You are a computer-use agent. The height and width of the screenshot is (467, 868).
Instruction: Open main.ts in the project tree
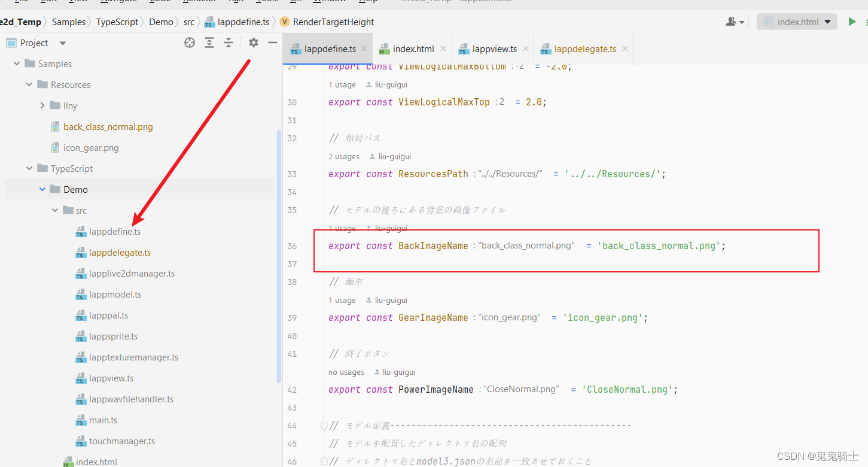click(103, 420)
